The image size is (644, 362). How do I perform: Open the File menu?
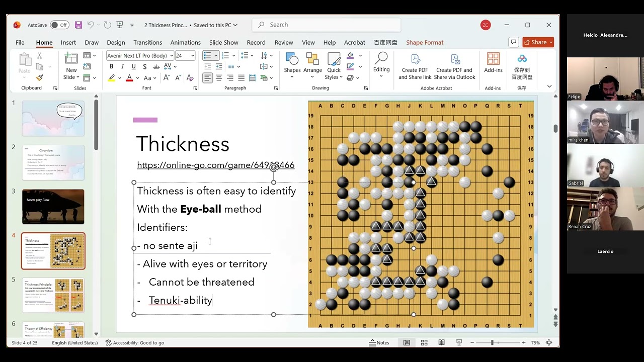click(20, 43)
